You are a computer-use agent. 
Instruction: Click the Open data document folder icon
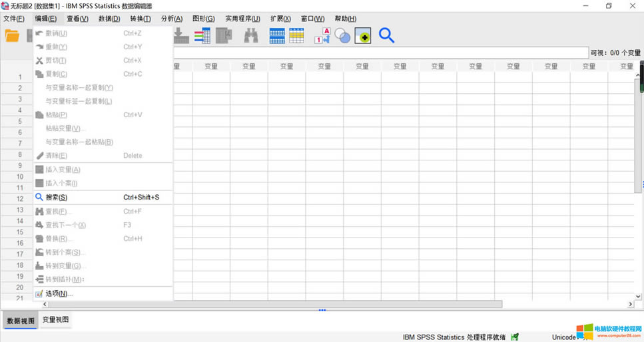pos(12,36)
